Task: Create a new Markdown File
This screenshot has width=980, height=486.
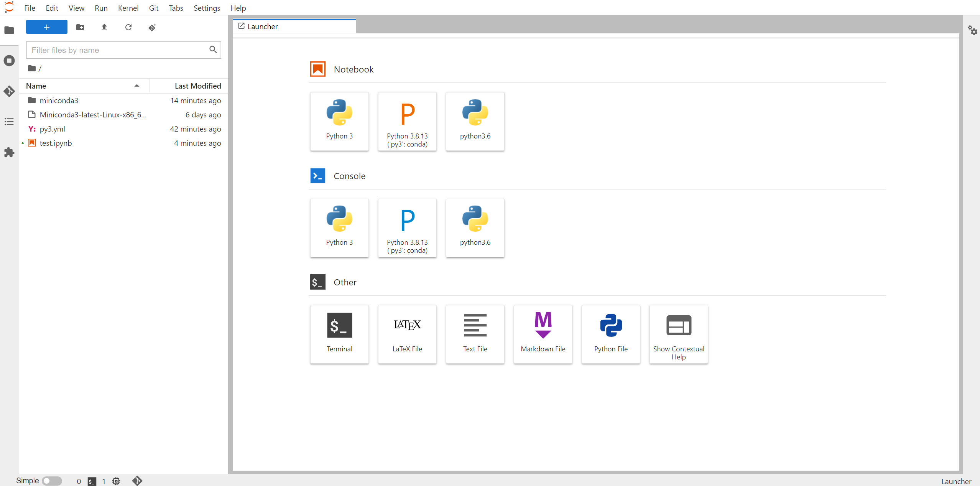Action: click(543, 334)
